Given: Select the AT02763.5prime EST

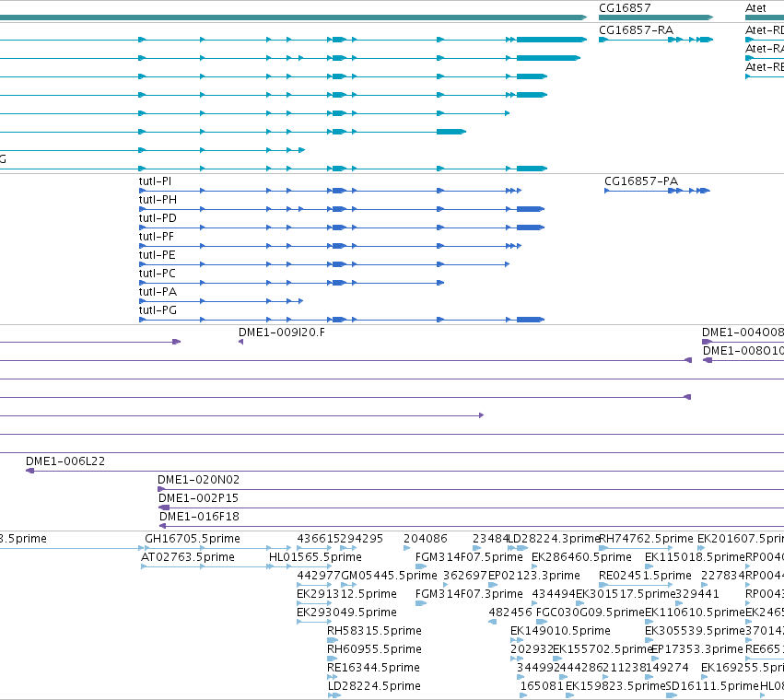Looking at the screenshot, I should 207,567.
